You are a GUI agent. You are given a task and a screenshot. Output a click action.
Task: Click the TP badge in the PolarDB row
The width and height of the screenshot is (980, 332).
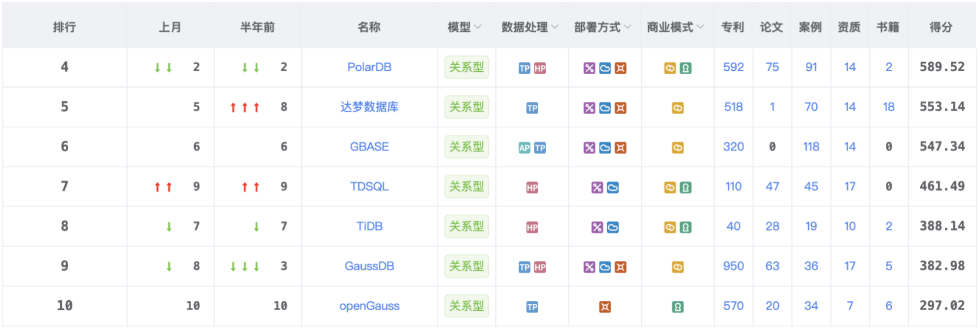pyautogui.click(x=524, y=68)
